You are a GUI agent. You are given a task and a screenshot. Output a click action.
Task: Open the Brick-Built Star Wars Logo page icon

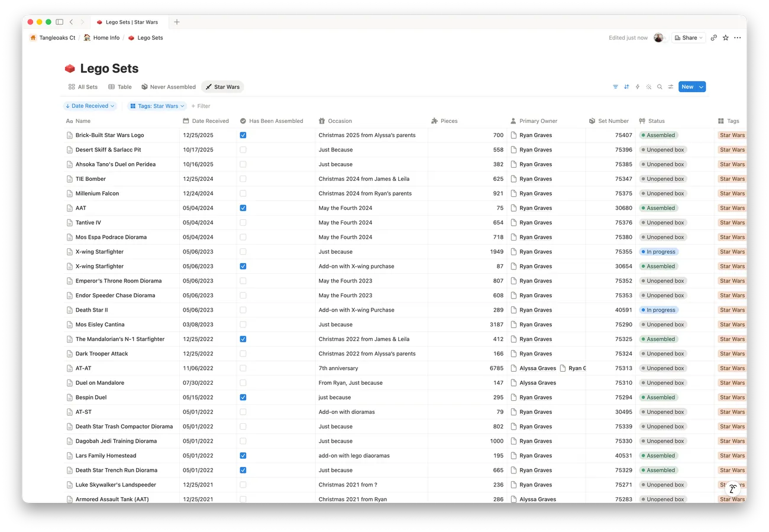[70, 135]
